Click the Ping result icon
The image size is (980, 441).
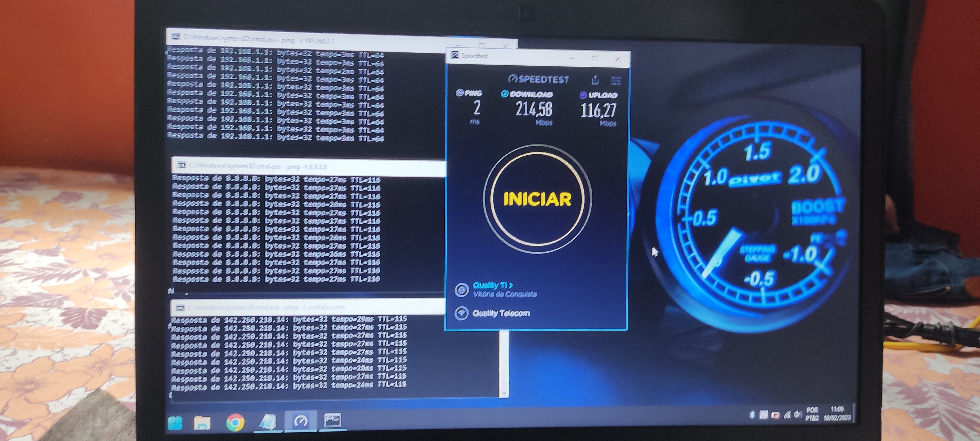coord(460,92)
